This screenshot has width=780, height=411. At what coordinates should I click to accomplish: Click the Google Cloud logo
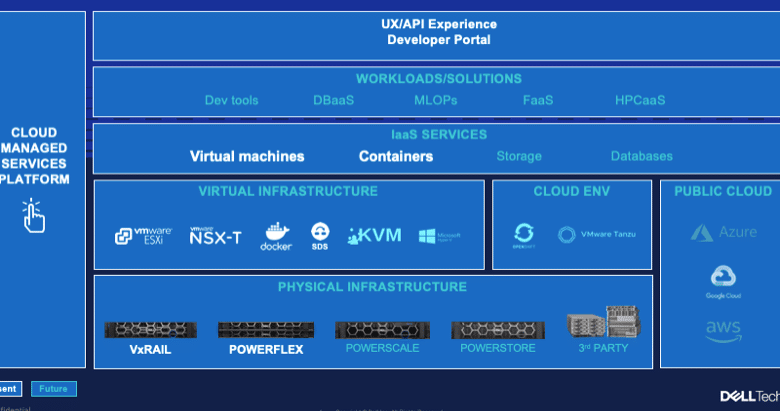[723, 282]
